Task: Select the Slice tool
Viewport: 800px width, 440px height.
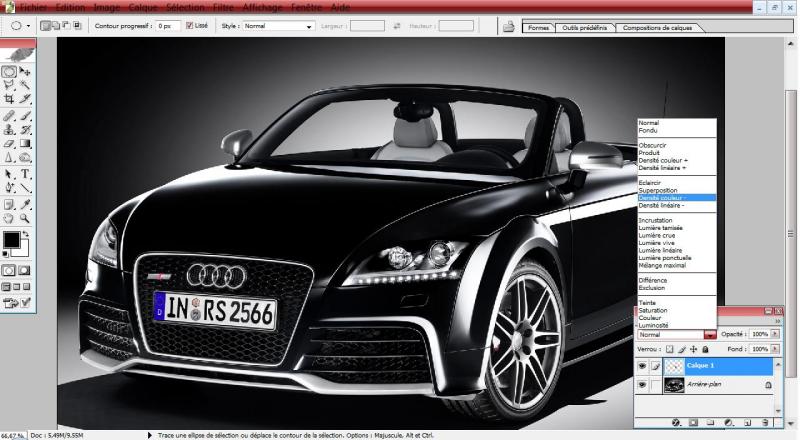Action: 25,99
